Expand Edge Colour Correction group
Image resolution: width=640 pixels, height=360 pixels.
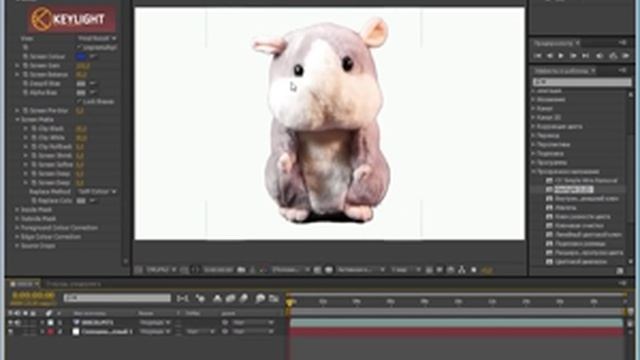pyautogui.click(x=17, y=237)
